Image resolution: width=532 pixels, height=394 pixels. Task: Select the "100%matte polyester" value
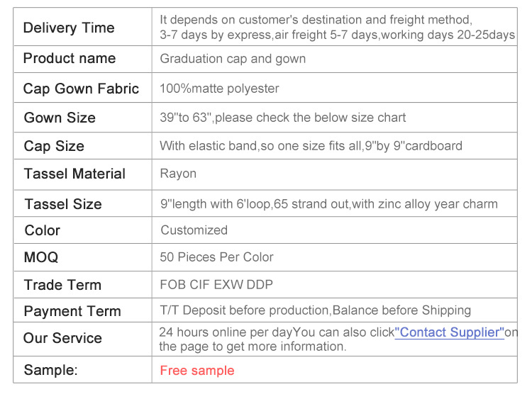coord(219,89)
